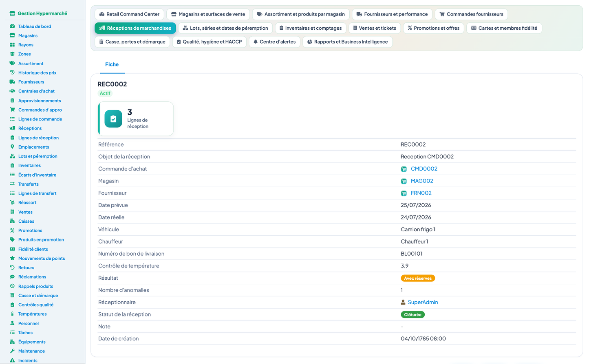Click the Gestion Hypermarché title
Image resolution: width=589 pixels, height=364 pixels.
click(x=42, y=13)
